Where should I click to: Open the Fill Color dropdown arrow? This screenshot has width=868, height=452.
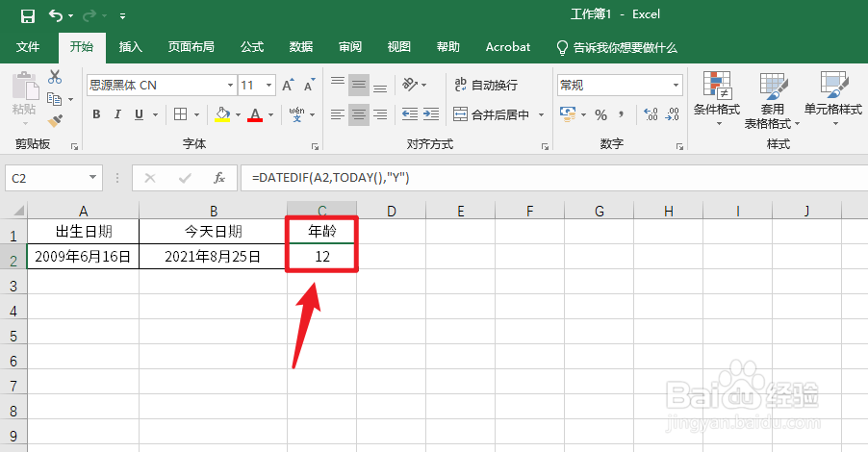pos(238,114)
